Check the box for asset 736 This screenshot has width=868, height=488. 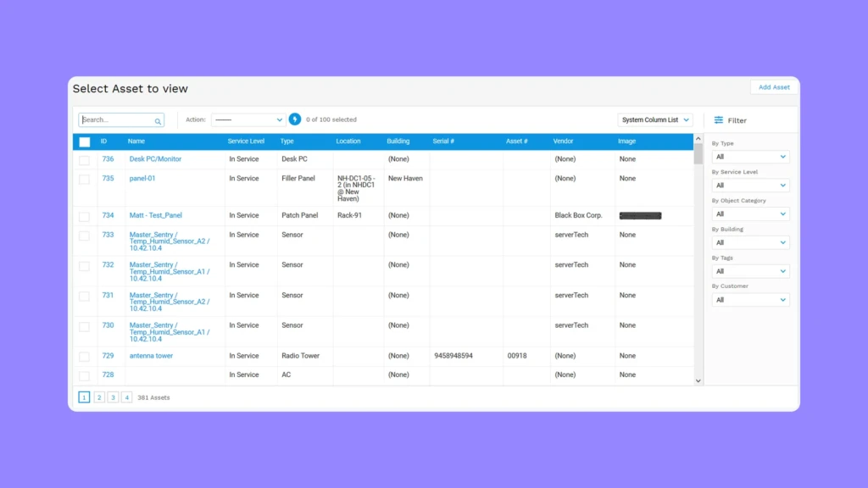click(x=84, y=159)
